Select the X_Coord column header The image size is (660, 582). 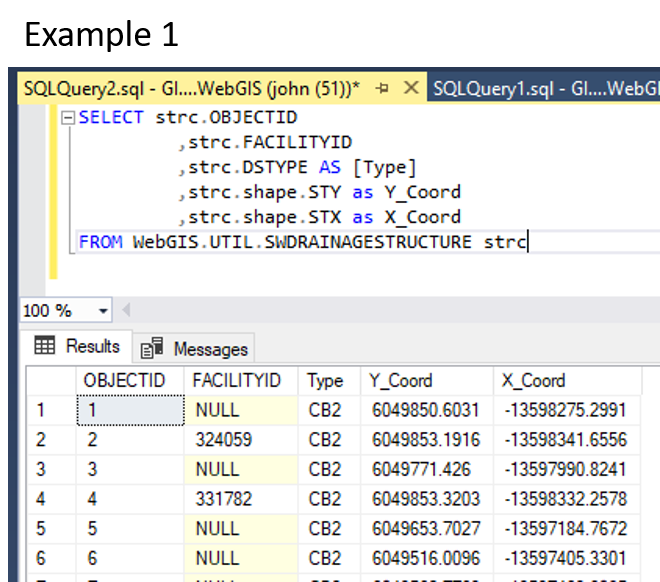tap(567, 380)
